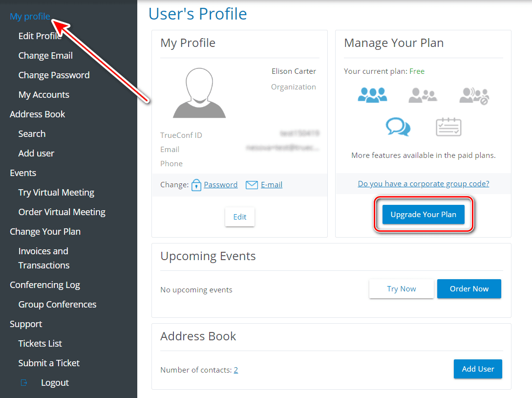The height and width of the screenshot is (398, 532).
Task: Select Order Virtual Meeting in sidebar
Action: pos(62,212)
